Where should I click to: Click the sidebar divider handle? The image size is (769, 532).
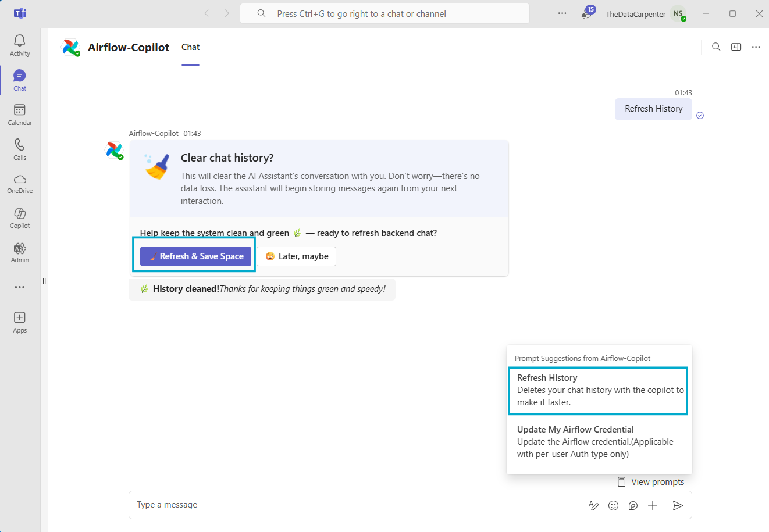click(44, 281)
